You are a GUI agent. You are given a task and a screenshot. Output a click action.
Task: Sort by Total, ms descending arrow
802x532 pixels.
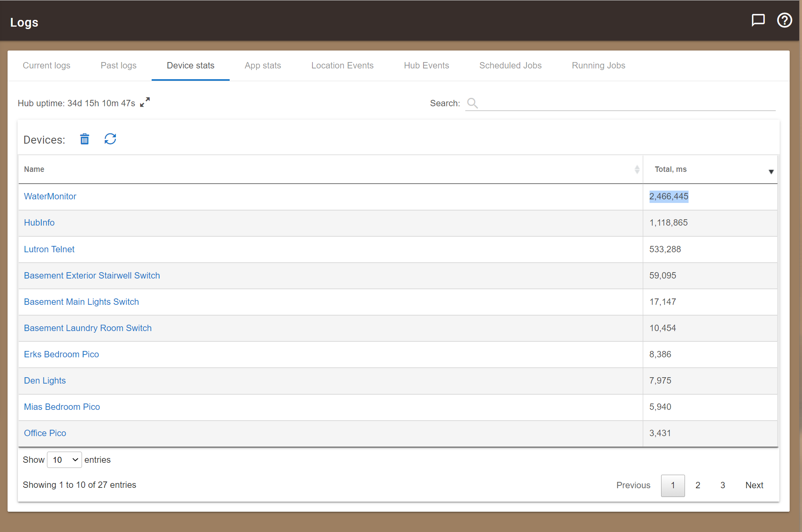tap(771, 172)
